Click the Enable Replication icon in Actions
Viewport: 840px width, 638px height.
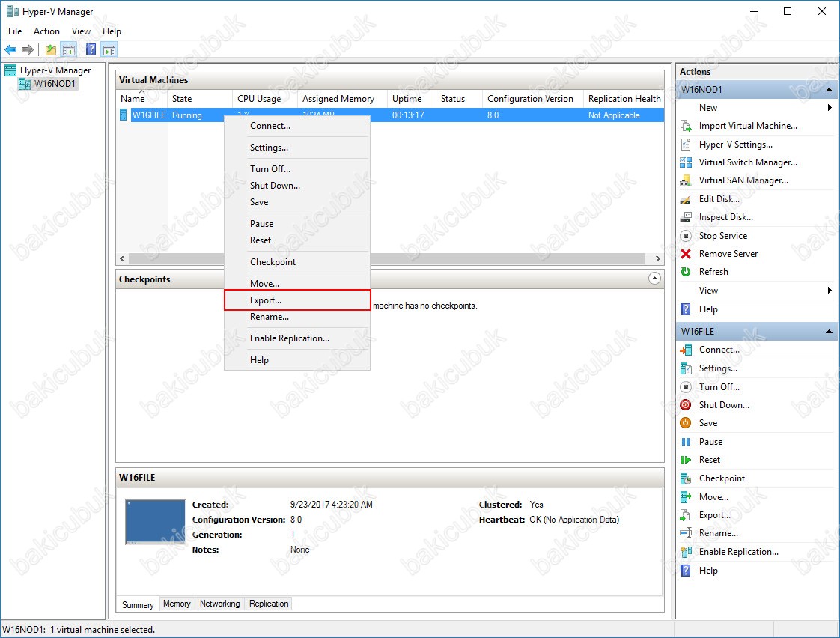click(x=686, y=552)
